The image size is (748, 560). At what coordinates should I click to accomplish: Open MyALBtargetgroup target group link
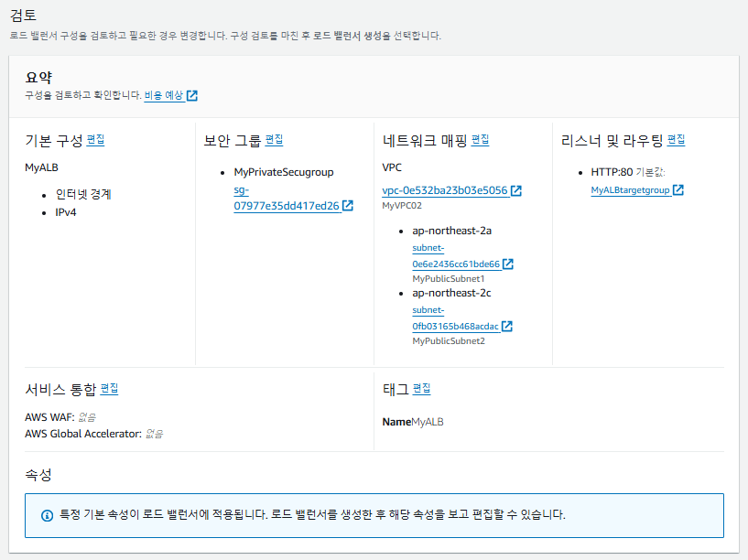point(630,190)
